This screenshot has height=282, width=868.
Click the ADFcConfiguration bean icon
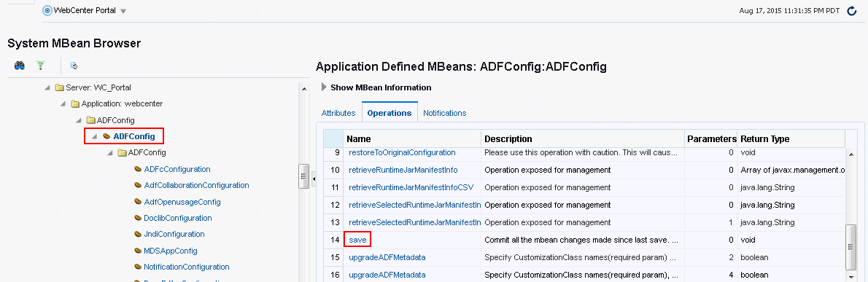139,169
